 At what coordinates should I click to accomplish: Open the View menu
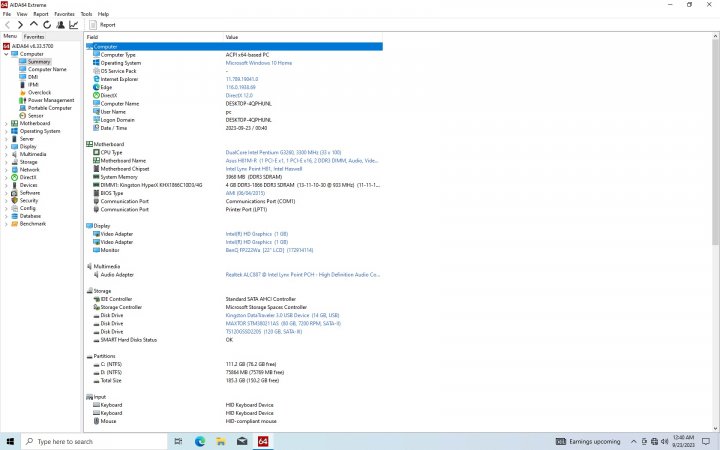[22, 14]
